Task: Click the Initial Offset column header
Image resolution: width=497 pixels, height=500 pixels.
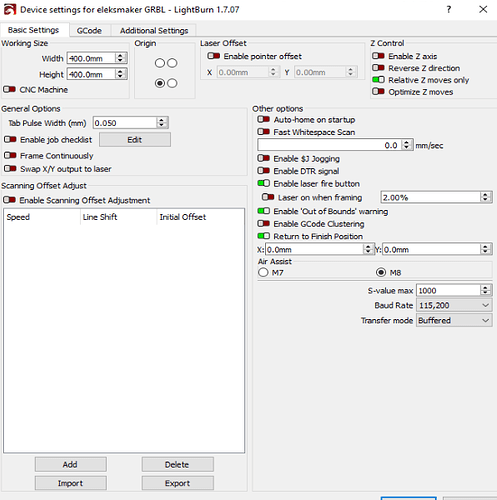Action: click(200, 217)
